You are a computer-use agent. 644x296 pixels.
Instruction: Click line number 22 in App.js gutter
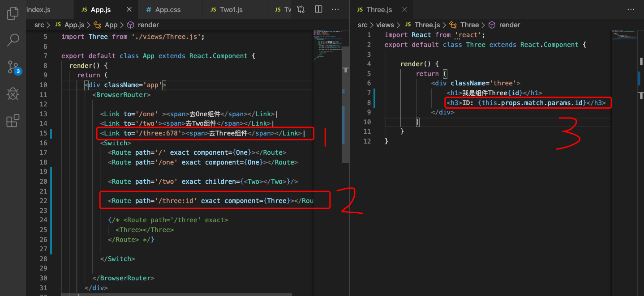(x=43, y=201)
